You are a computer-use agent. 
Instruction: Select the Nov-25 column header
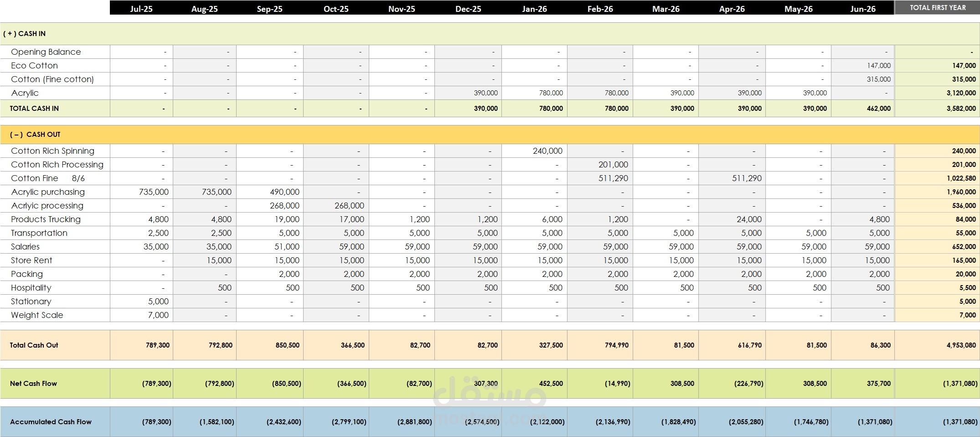(x=402, y=9)
